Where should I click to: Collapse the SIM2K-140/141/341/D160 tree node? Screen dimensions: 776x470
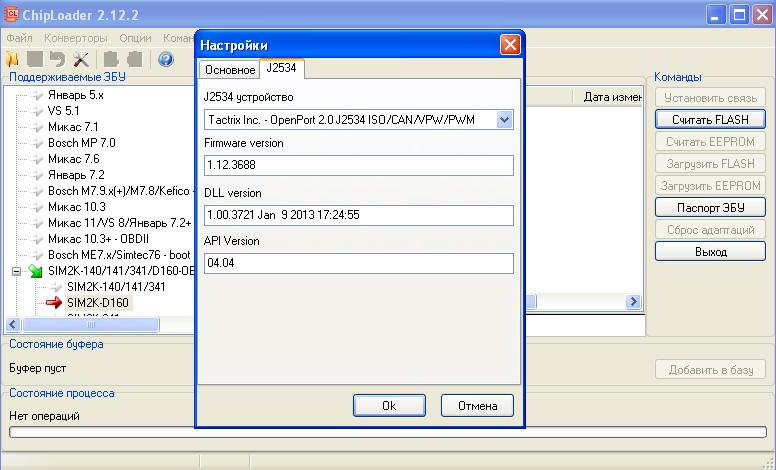point(17,271)
